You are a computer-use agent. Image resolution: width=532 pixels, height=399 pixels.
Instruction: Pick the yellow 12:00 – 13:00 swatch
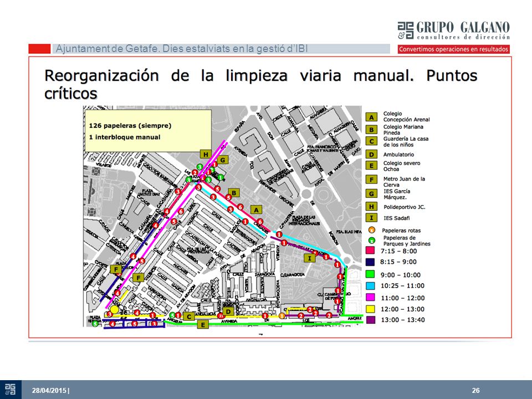[370, 309]
